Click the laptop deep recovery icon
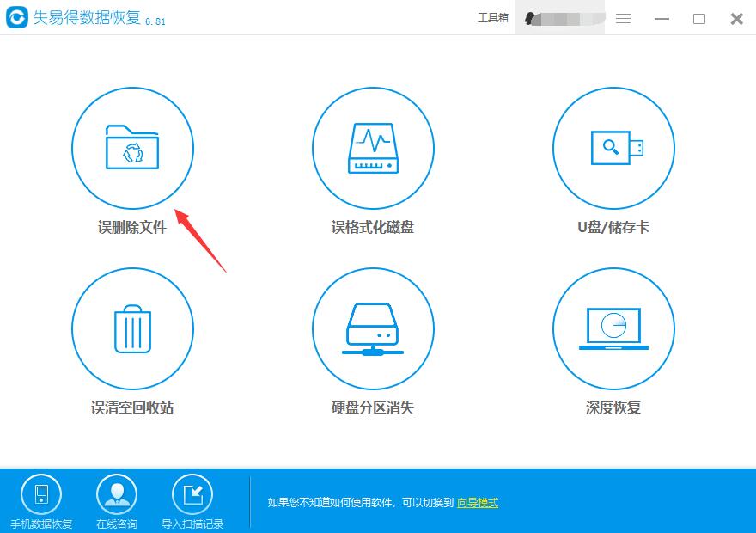The width and height of the screenshot is (756, 533). coord(613,328)
